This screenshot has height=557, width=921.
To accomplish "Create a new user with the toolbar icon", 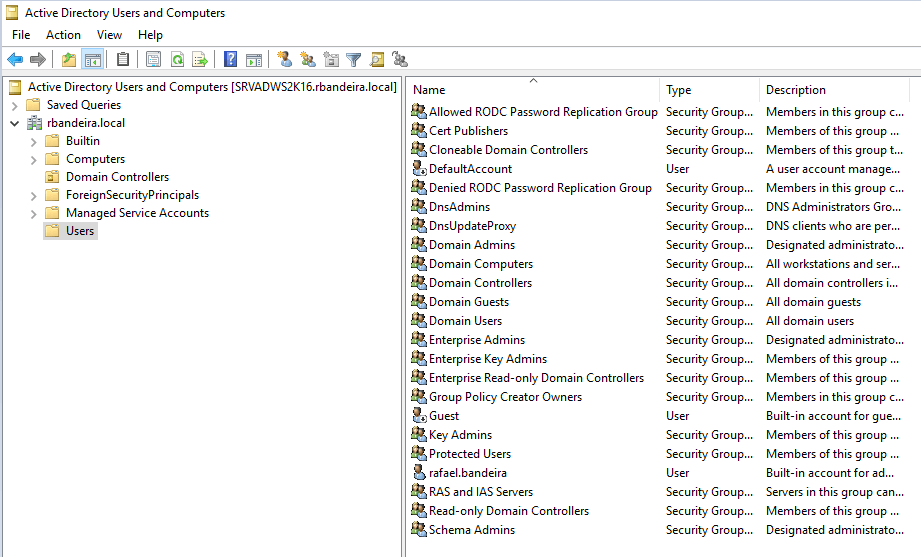I will click(x=285, y=59).
